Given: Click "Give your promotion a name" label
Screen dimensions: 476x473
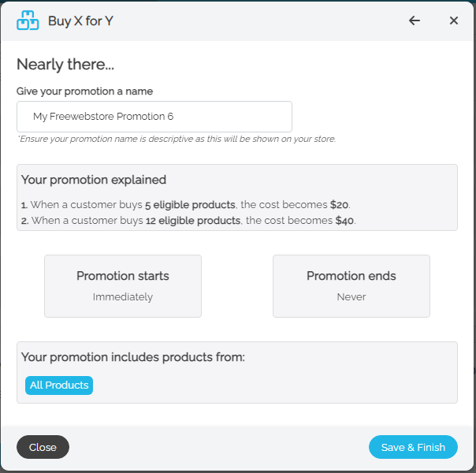Looking at the screenshot, I should tap(84, 91).
